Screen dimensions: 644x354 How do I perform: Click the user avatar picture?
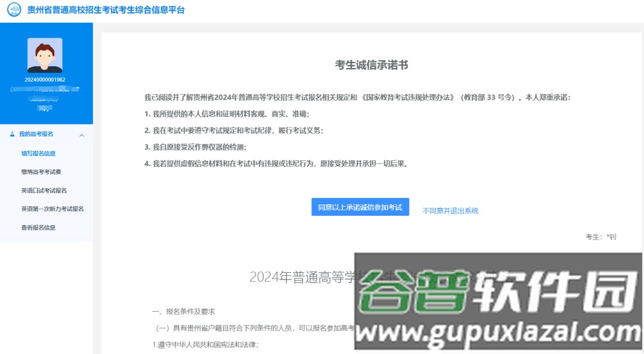(x=45, y=55)
